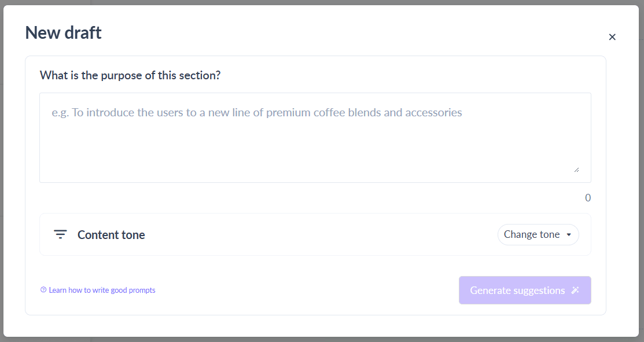Screen dimensions: 644x342
Task: Click the Content tone filter icon
Action: (x=60, y=234)
